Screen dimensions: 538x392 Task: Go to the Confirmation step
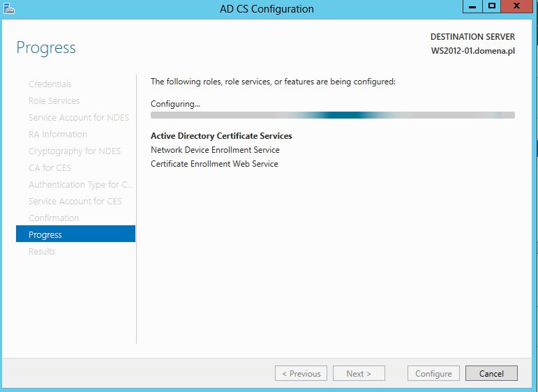54,218
